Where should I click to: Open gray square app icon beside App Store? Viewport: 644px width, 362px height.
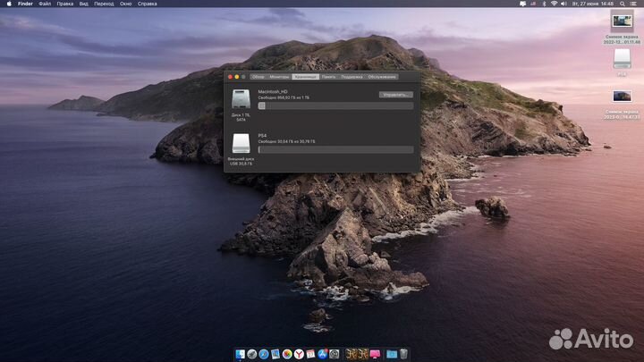click(x=335, y=354)
